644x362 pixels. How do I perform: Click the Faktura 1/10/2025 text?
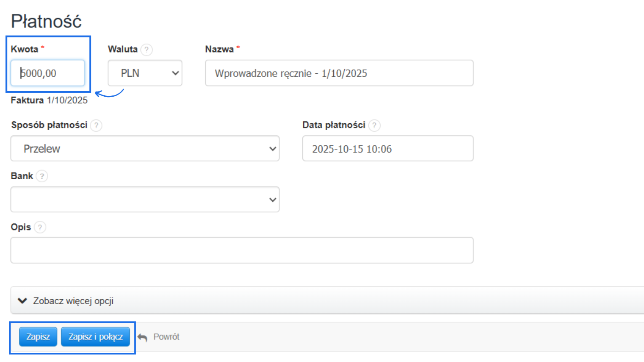tap(49, 100)
